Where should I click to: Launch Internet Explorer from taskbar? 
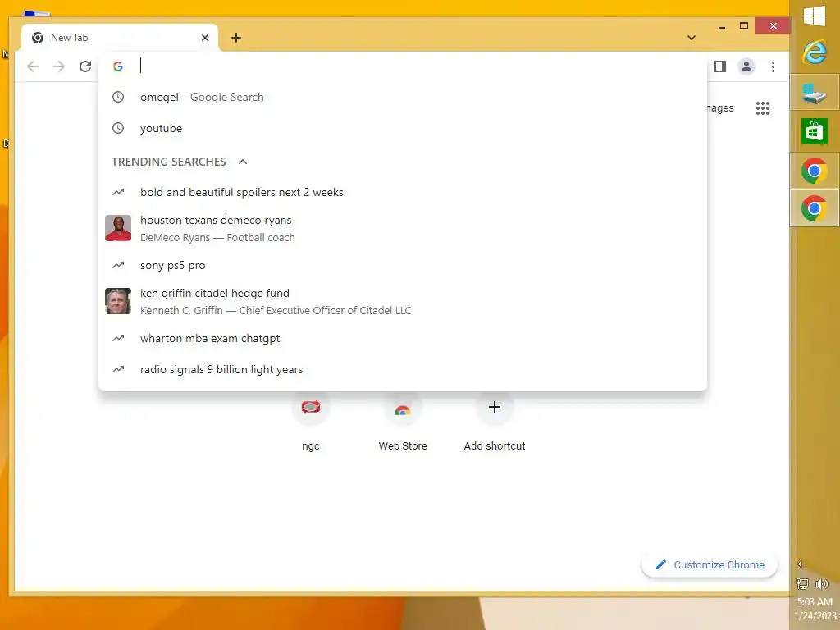[x=815, y=52]
